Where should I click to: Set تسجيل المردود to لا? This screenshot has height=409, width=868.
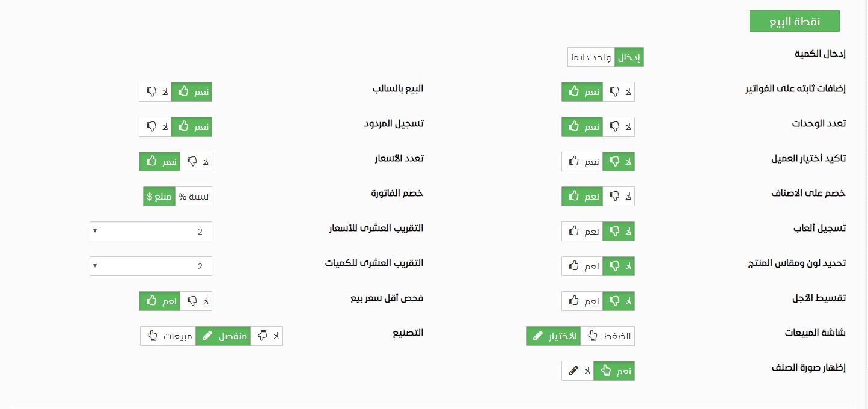point(155,127)
